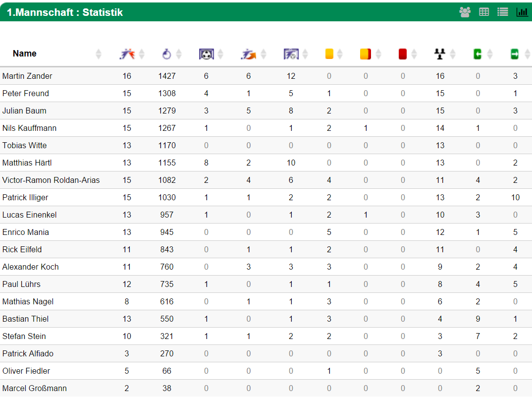Switch to table grid view icon
532x398 pixels.
484,12
